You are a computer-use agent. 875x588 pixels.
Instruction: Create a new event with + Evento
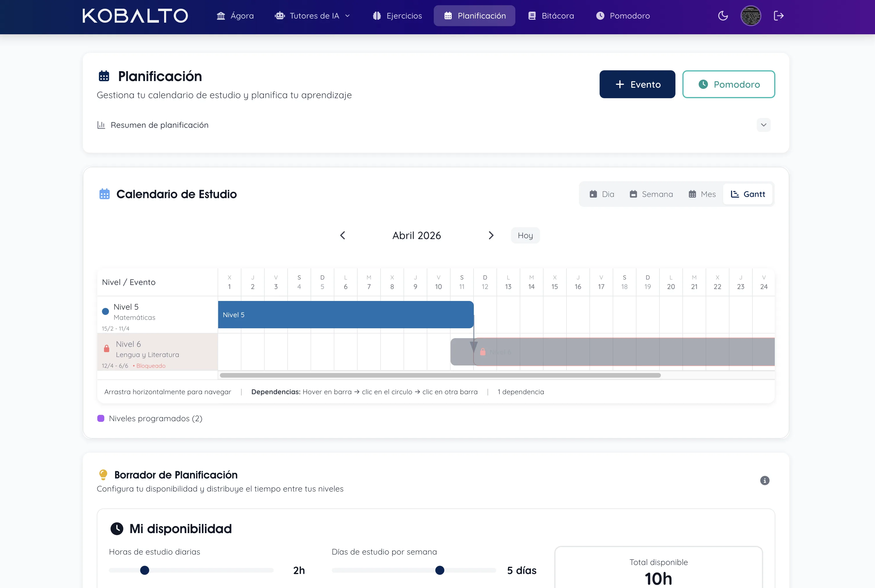[637, 84]
